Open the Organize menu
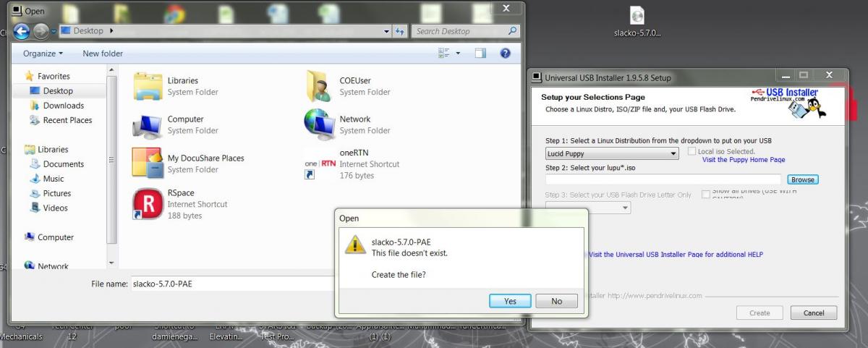868x348 pixels. [x=43, y=54]
